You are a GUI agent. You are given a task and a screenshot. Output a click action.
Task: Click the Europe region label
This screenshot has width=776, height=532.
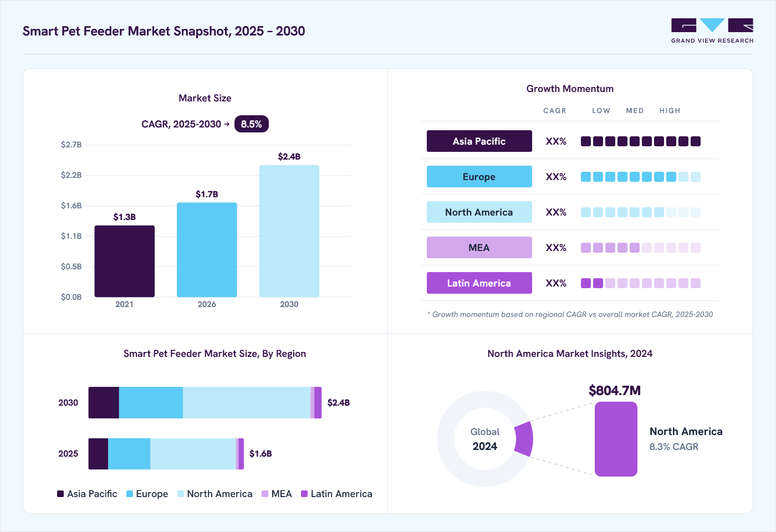[x=479, y=177]
